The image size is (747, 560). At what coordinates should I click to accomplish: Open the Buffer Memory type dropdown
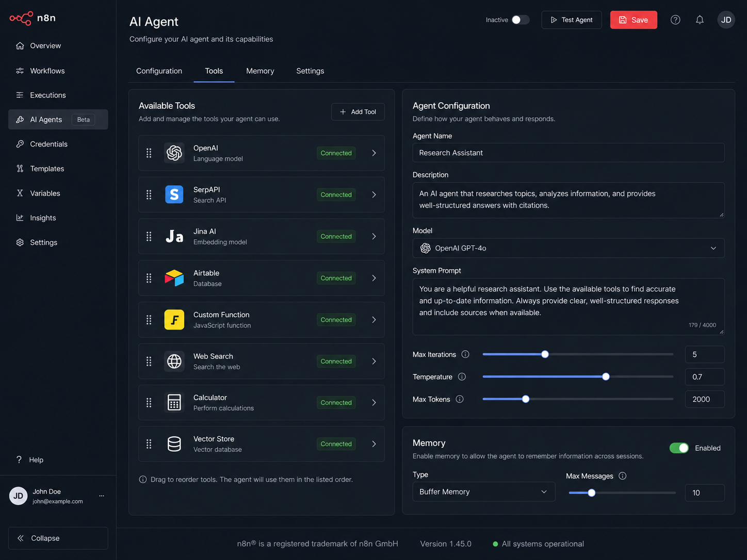click(x=484, y=492)
